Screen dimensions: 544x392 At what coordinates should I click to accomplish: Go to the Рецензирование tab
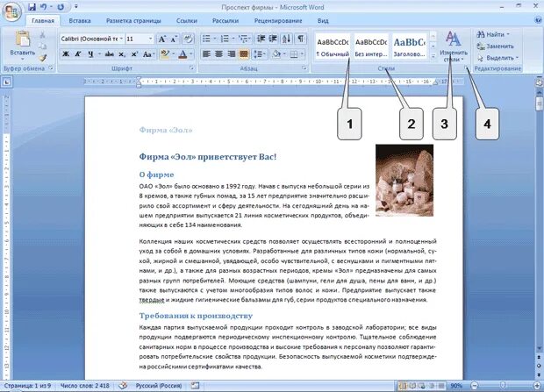click(278, 21)
